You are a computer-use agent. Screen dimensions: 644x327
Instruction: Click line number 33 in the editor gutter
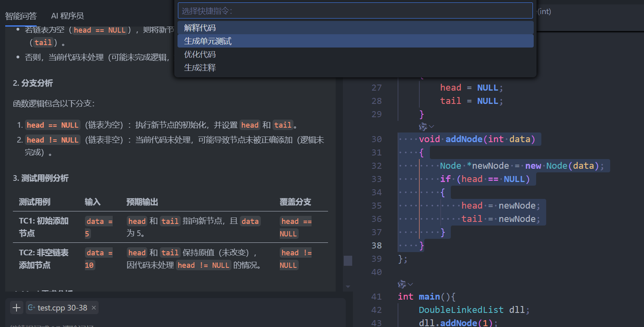click(x=376, y=179)
